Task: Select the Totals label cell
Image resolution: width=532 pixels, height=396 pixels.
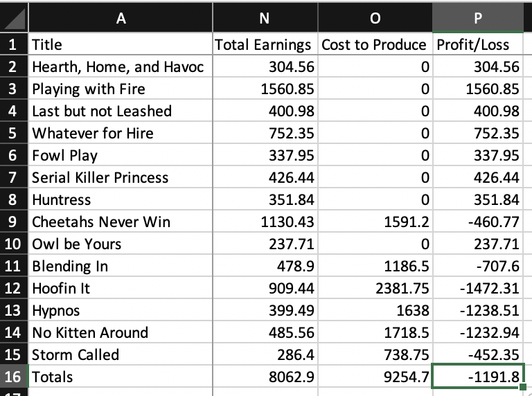Action: [x=121, y=377]
